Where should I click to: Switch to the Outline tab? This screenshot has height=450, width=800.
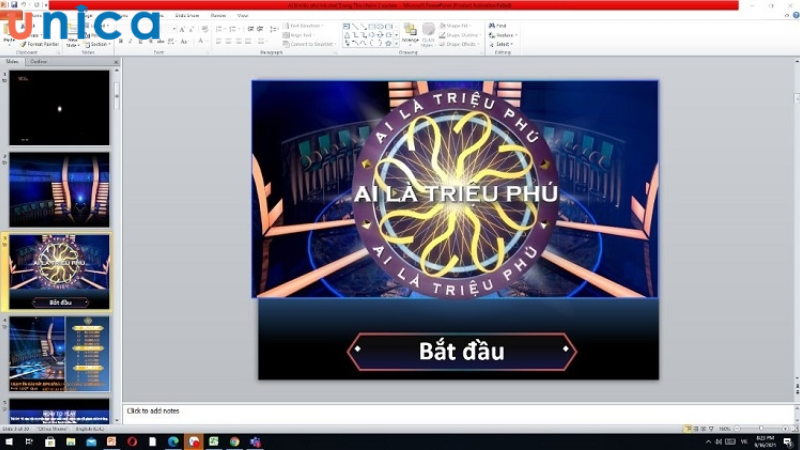(38, 62)
